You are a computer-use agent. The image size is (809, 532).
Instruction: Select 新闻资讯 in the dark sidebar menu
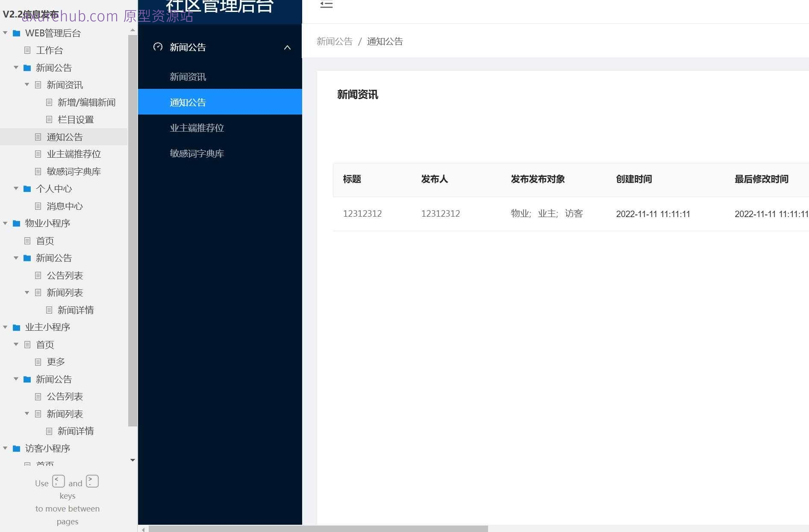pyautogui.click(x=188, y=77)
